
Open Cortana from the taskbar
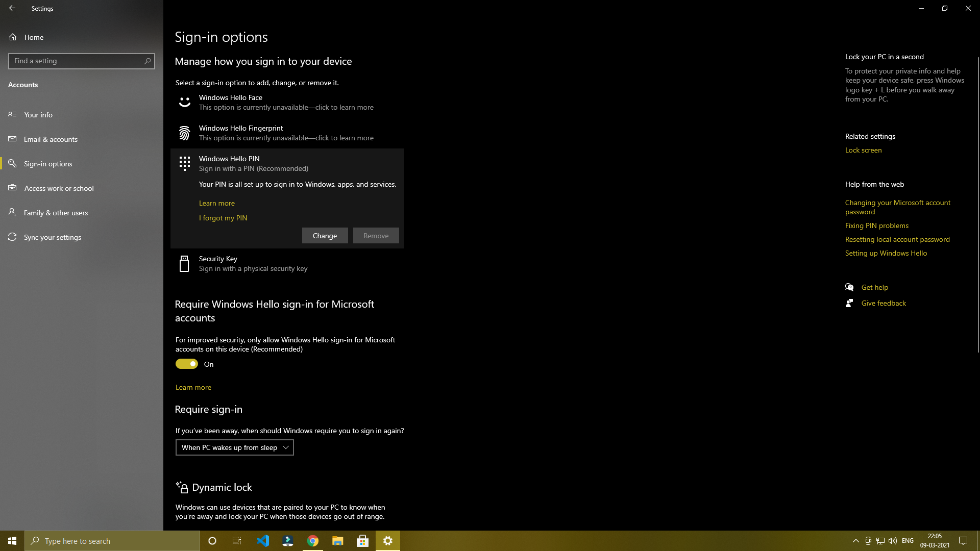(212, 541)
